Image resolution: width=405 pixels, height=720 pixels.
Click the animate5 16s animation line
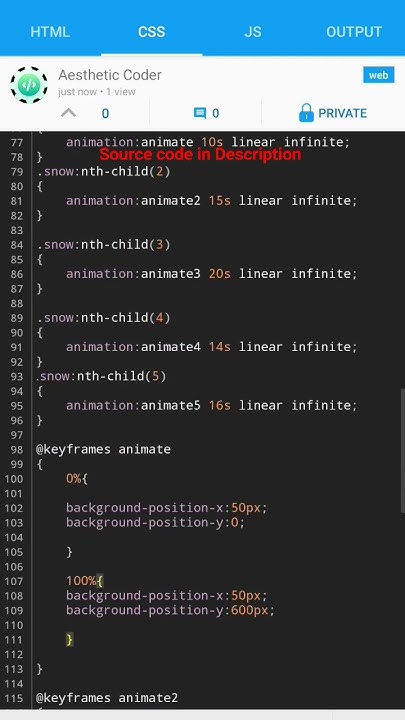[x=211, y=405]
